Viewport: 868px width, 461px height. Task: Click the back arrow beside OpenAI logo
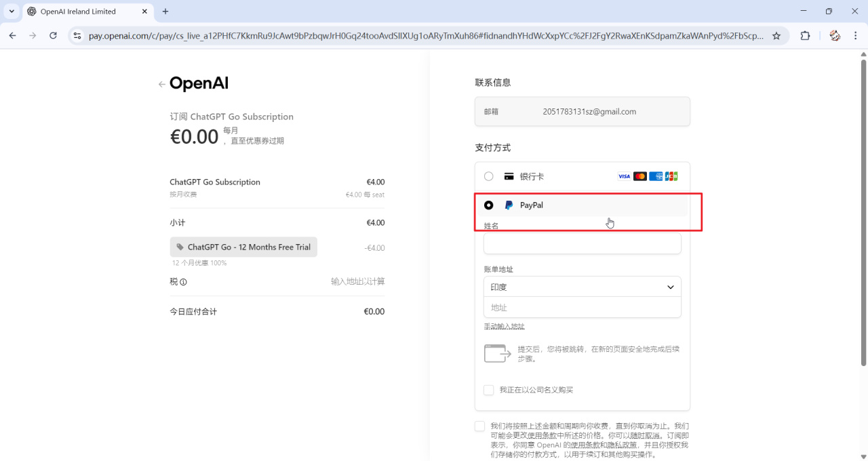[x=161, y=84]
